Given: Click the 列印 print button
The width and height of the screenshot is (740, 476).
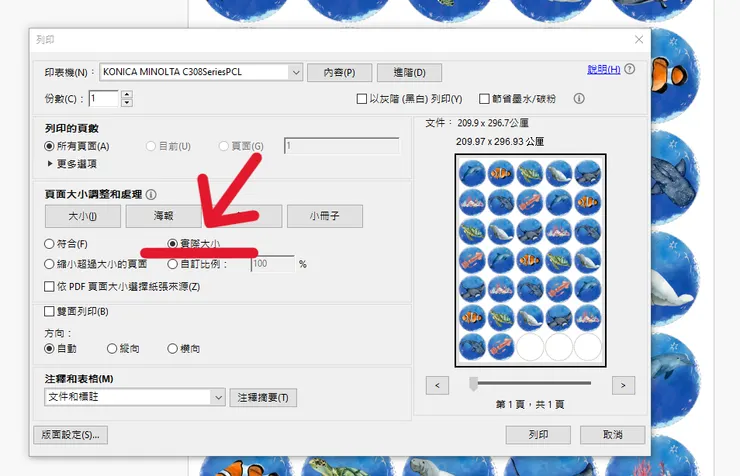Looking at the screenshot, I should pyautogui.click(x=538, y=435).
